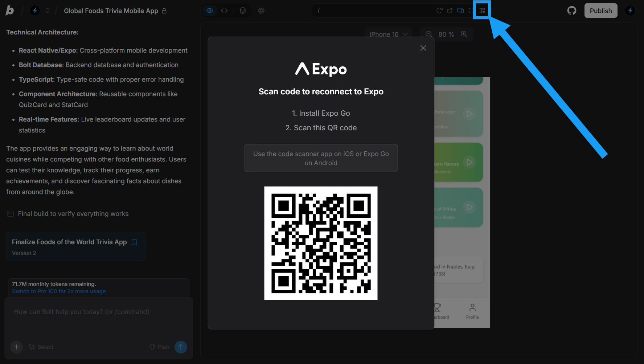Click the project privacy lock icon
Image resolution: width=644 pixels, height=364 pixels.
(164, 11)
